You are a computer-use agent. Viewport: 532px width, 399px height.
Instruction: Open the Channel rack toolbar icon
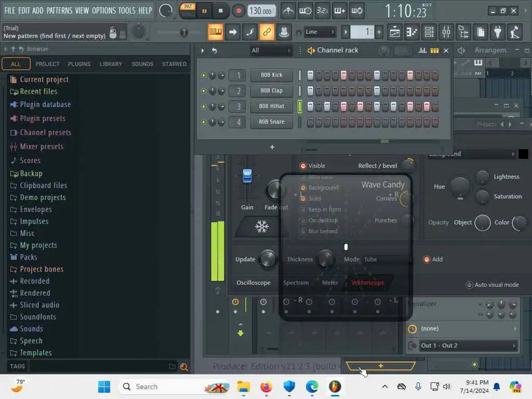coord(429,32)
